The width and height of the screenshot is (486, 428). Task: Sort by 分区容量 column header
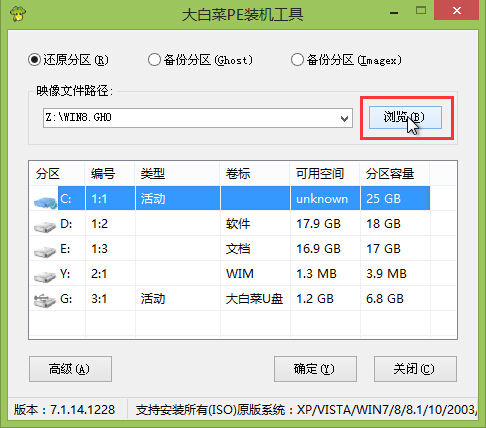(395, 174)
